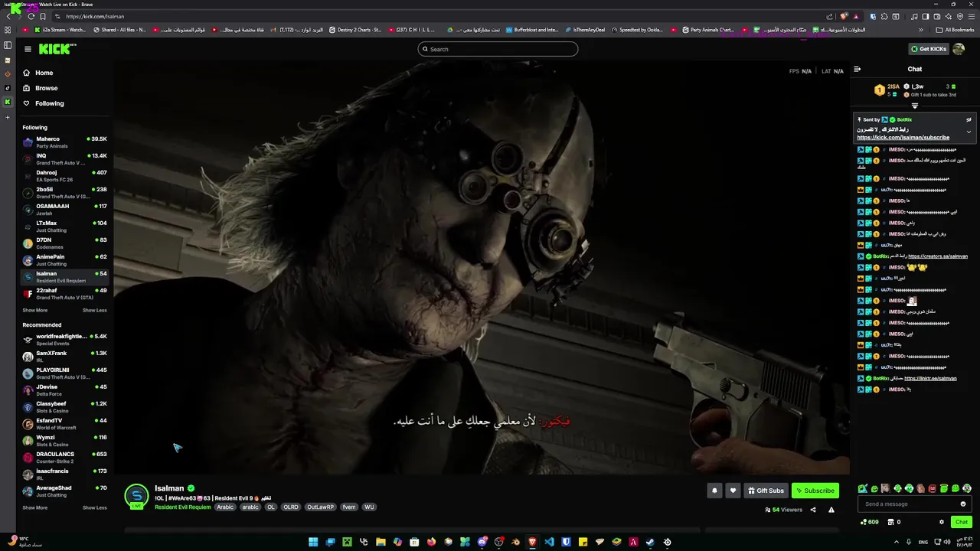Image resolution: width=980 pixels, height=551 pixels.
Task: Open the emoji picker in message box
Action: coord(963,504)
